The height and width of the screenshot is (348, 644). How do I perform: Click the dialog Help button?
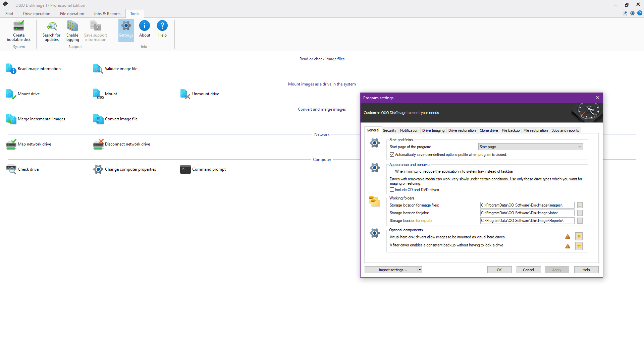(586, 270)
